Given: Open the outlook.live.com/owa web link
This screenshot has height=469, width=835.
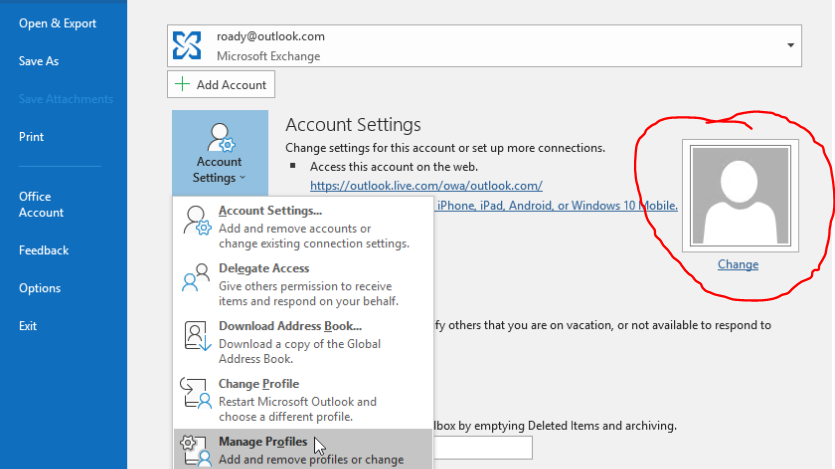Looking at the screenshot, I should point(426,186).
